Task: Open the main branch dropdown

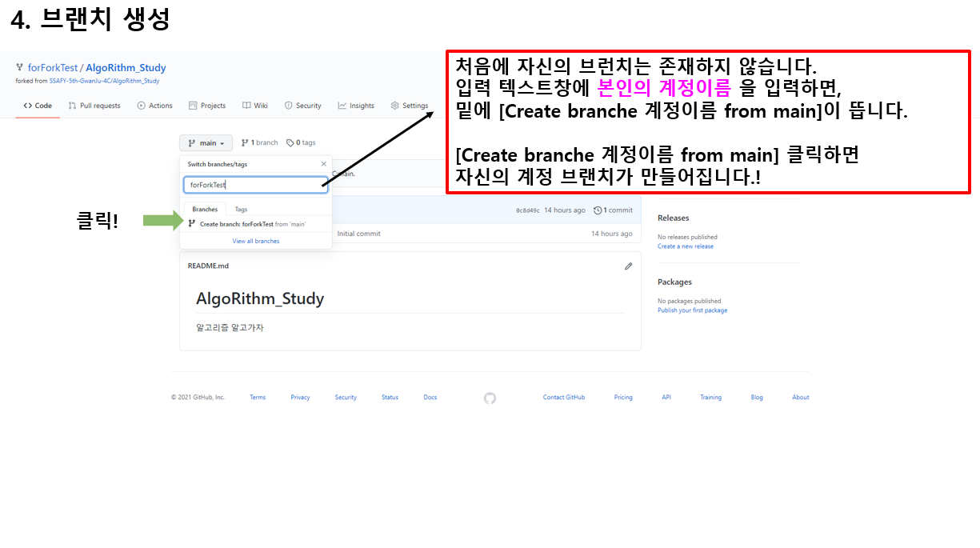Action: 205,142
